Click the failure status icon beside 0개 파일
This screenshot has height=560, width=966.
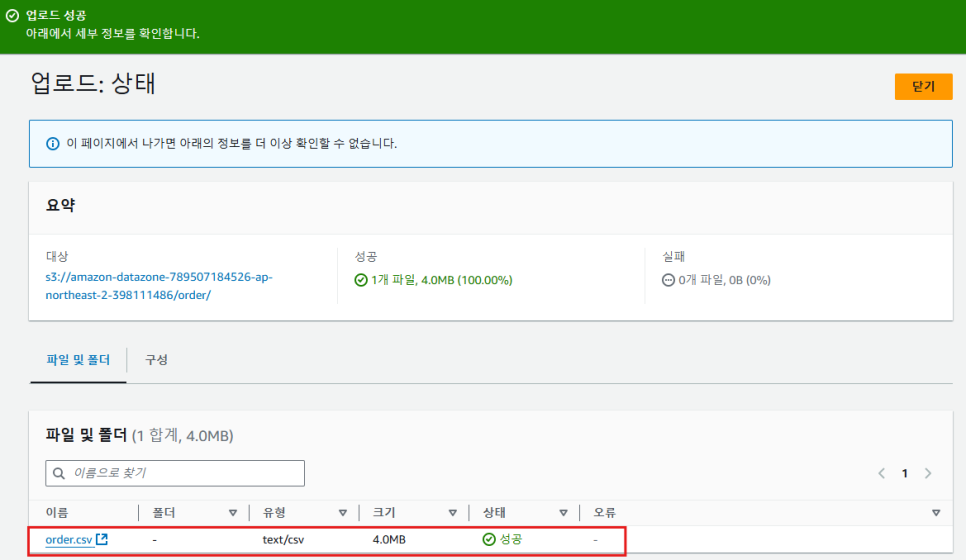668,280
